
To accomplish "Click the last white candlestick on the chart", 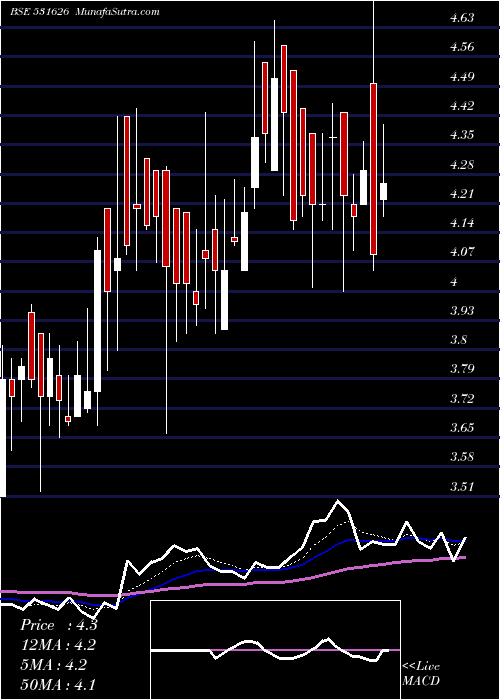I will [x=383, y=192].
